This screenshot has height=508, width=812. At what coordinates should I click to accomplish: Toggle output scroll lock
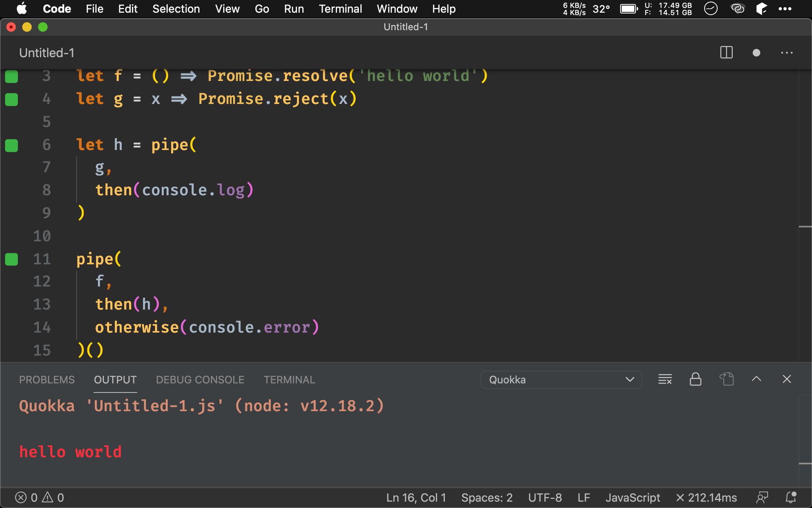(x=695, y=379)
